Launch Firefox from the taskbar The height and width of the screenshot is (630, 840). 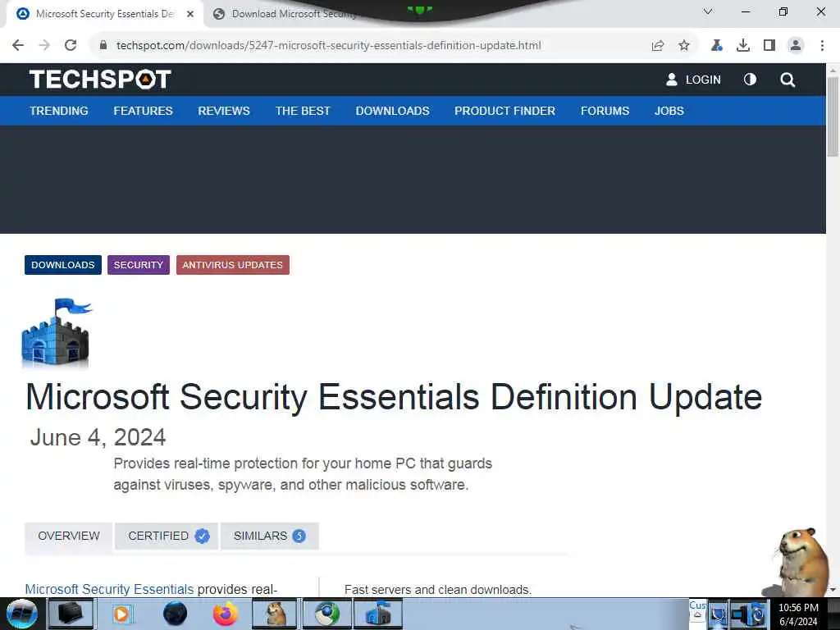(226, 614)
